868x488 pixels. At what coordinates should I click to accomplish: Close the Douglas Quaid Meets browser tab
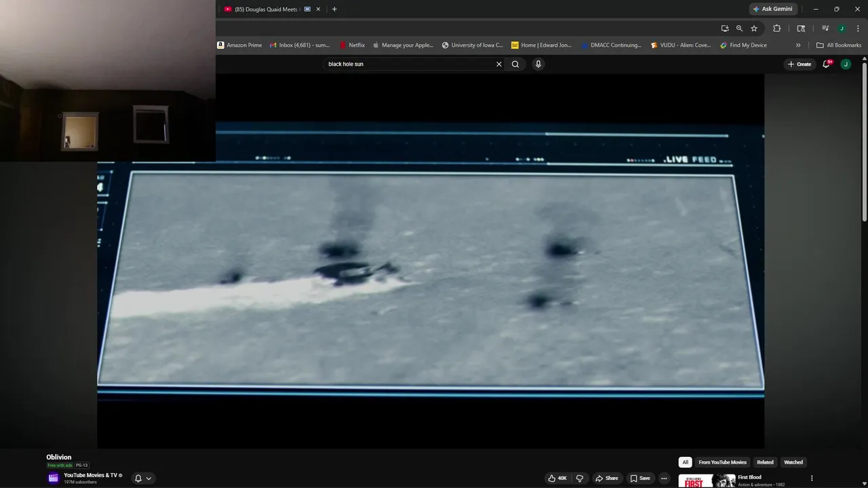(x=318, y=9)
